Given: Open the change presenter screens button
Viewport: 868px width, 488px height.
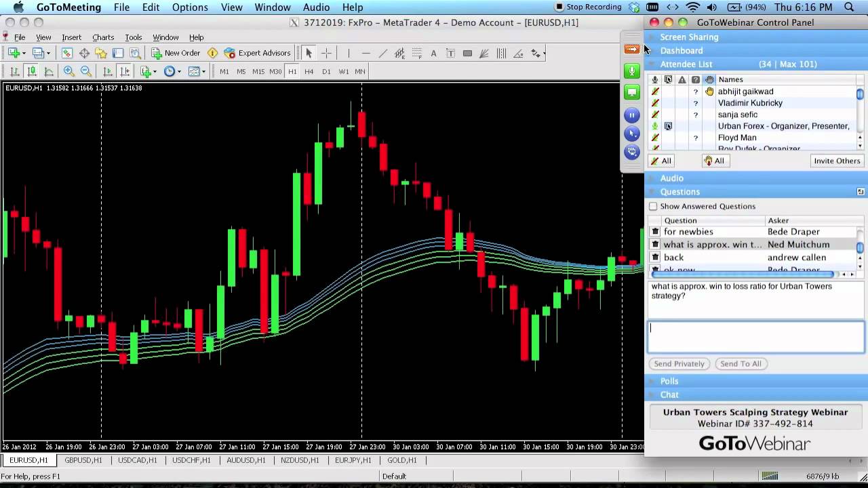Looking at the screenshot, I should pyautogui.click(x=632, y=152).
